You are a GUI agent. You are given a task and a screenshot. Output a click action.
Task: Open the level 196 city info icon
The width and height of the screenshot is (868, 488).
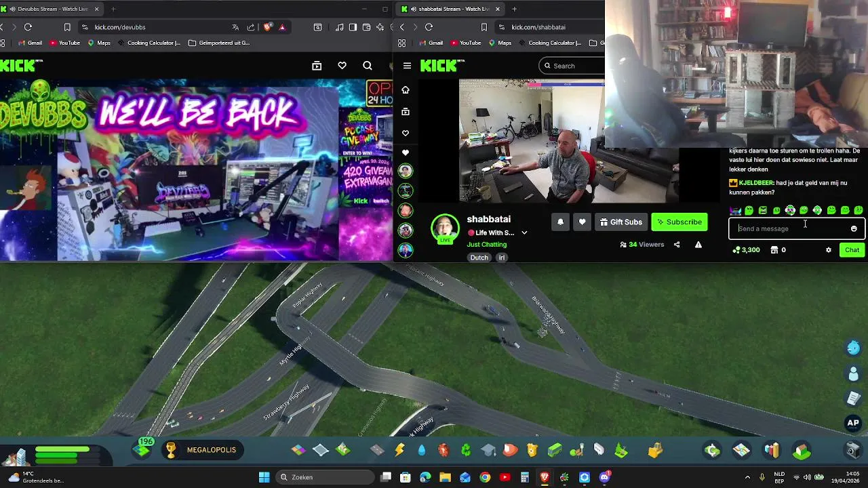tap(142, 449)
